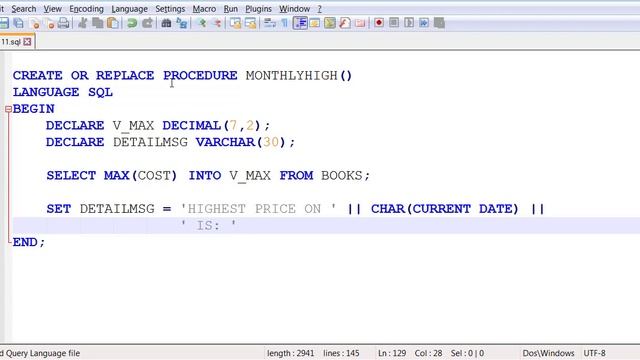Open the View menu
This screenshot has width=640, height=360.
(53, 9)
